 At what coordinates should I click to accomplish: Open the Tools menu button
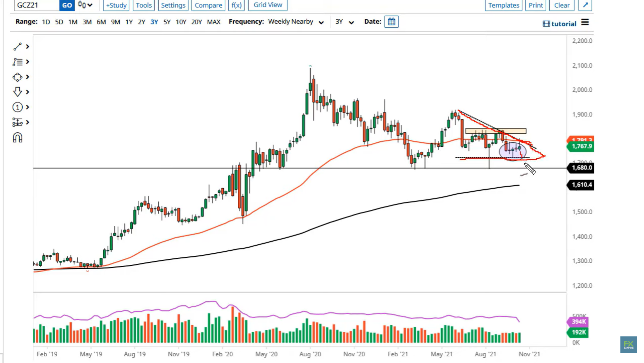click(144, 5)
